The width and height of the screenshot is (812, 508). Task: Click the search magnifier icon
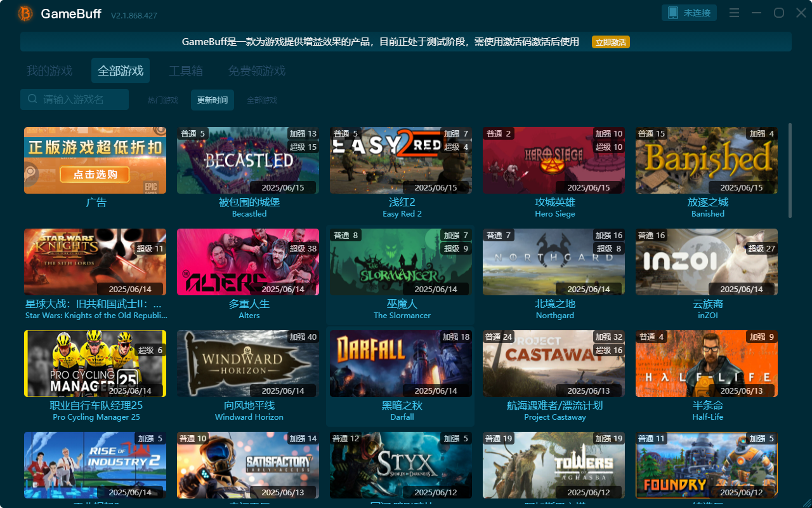tap(32, 99)
